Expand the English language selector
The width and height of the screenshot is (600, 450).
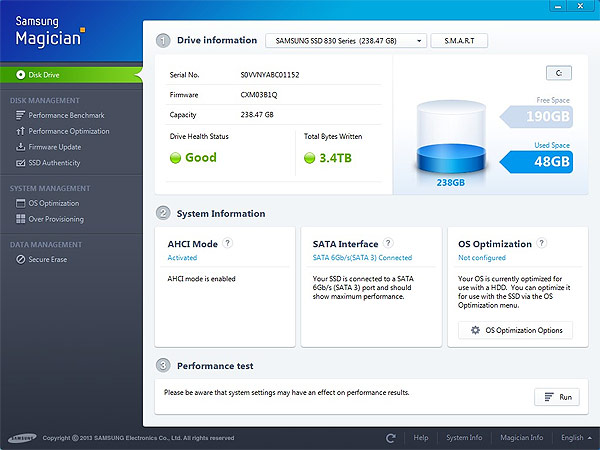point(576,438)
